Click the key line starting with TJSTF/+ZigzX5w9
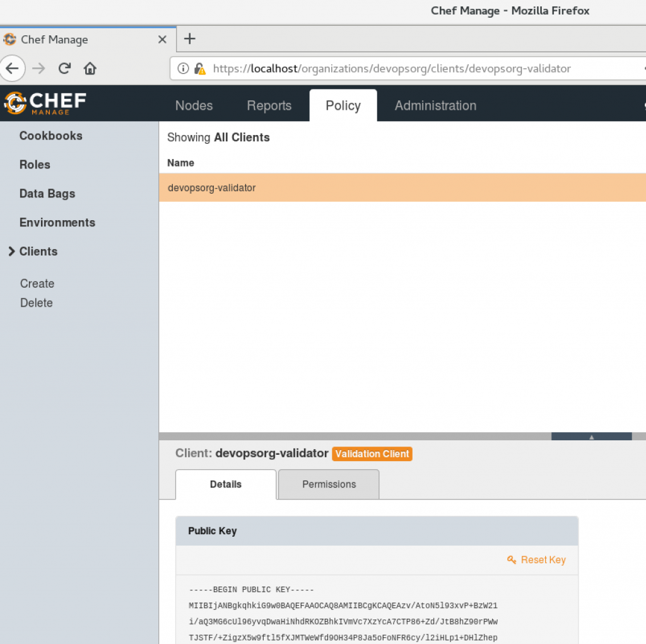This screenshot has width=646, height=644. (x=343, y=638)
